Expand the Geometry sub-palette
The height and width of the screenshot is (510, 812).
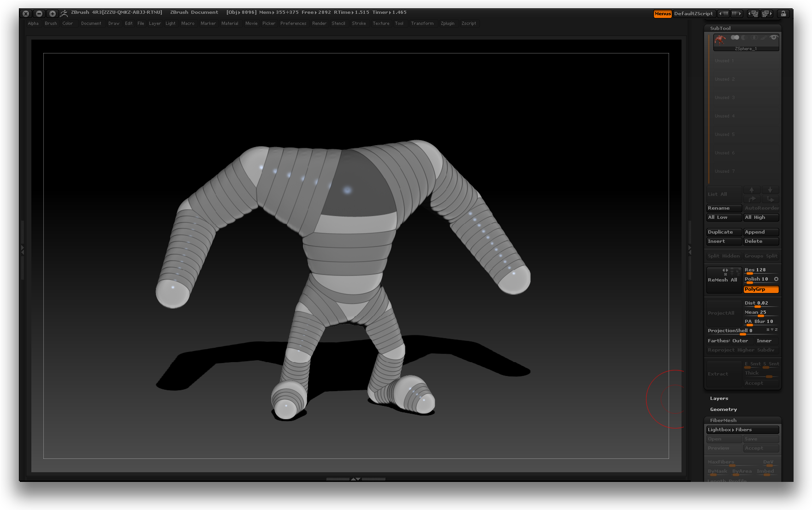pos(723,410)
